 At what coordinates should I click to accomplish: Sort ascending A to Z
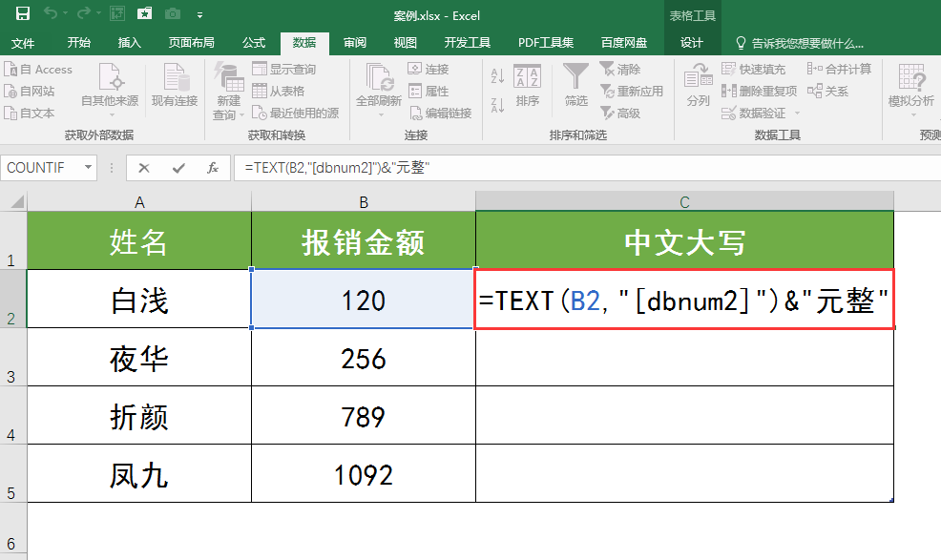point(497,75)
